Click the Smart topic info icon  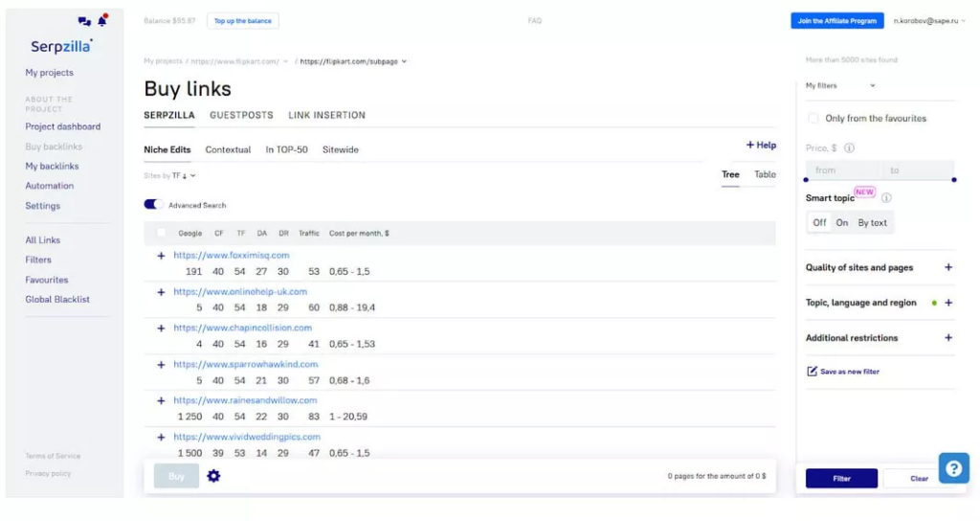point(886,198)
